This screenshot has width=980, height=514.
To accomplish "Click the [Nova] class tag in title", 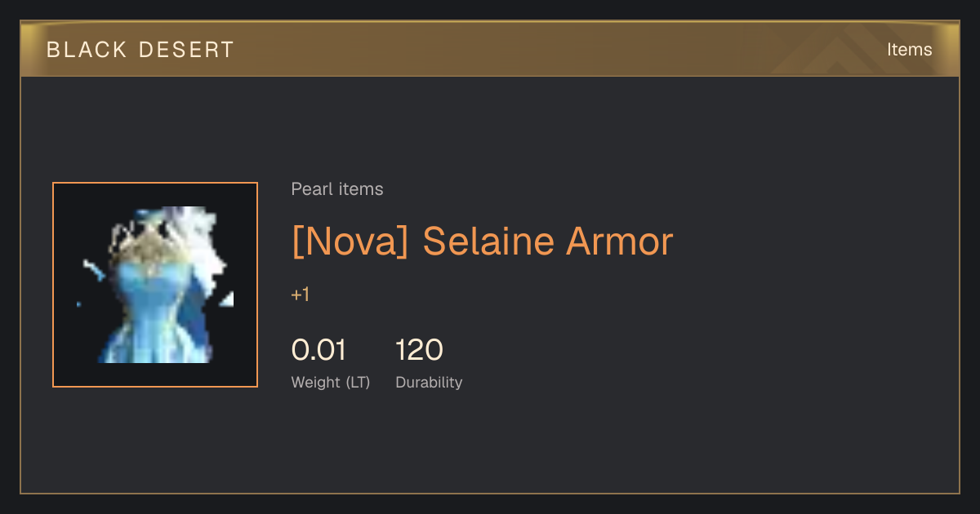I will [x=350, y=241].
